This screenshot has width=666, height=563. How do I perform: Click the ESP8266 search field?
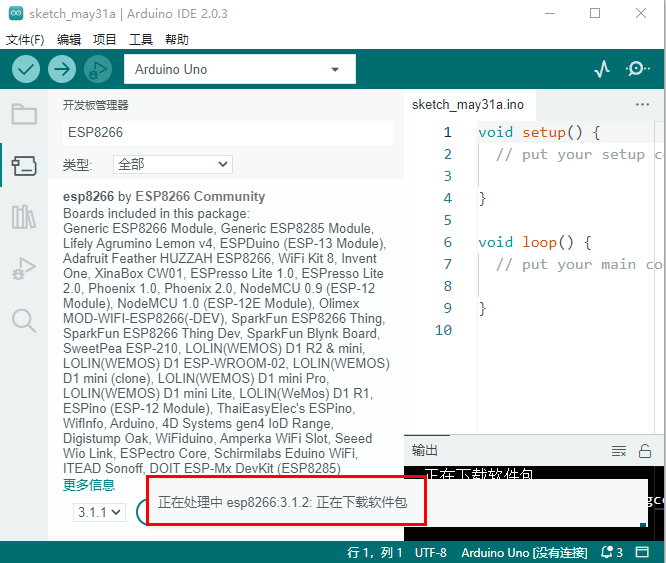pyautogui.click(x=229, y=132)
